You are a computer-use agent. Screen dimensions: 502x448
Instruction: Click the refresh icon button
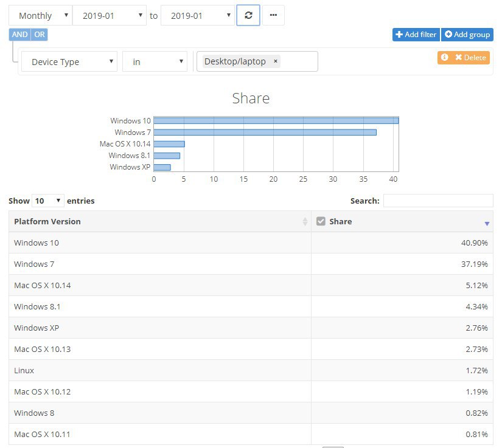248,15
